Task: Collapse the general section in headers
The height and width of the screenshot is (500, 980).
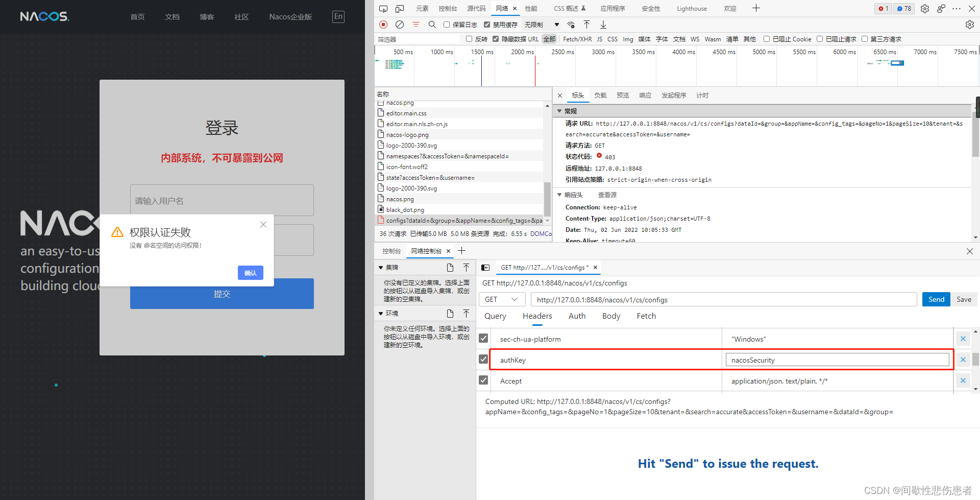Action: 559,111
